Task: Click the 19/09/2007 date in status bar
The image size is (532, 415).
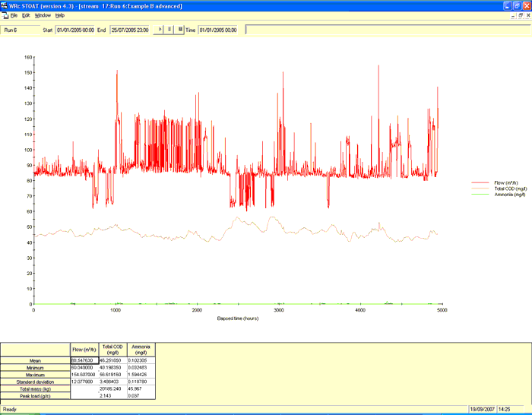Action: (x=482, y=409)
